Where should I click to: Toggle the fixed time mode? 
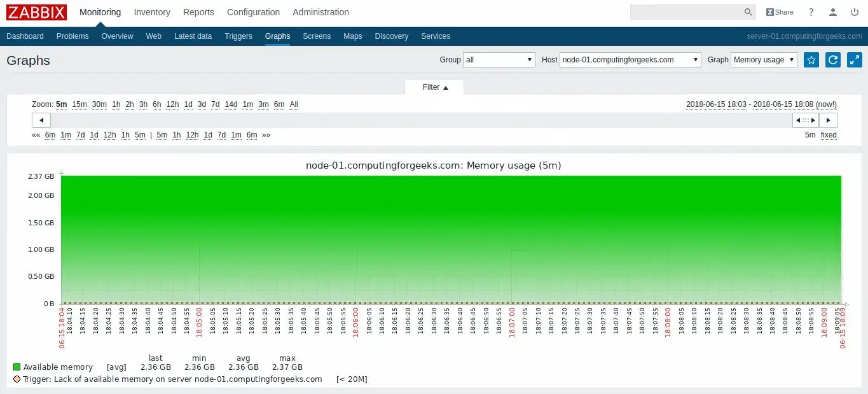829,135
